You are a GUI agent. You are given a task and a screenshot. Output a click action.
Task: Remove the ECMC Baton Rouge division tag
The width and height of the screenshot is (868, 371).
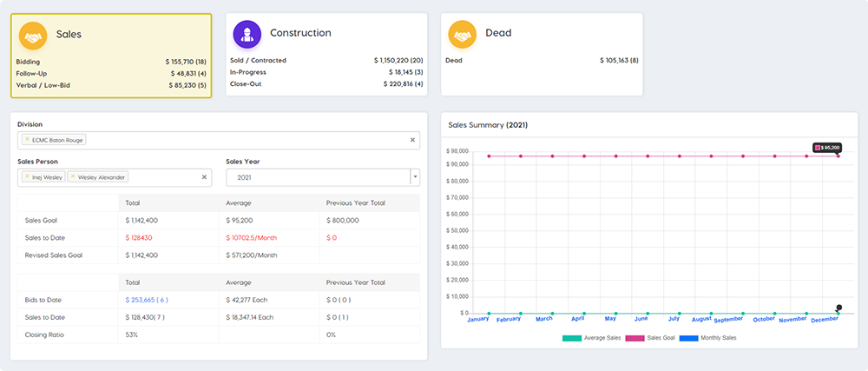tap(27, 140)
